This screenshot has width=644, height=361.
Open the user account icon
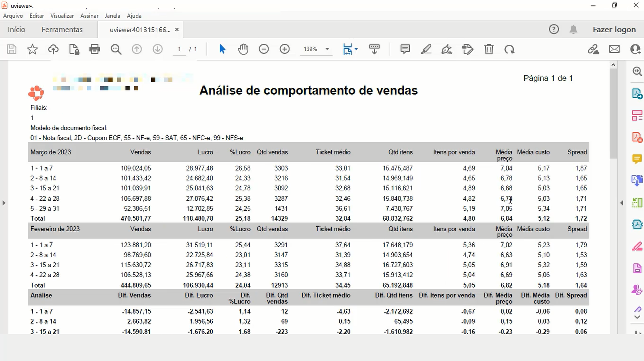pos(636,49)
